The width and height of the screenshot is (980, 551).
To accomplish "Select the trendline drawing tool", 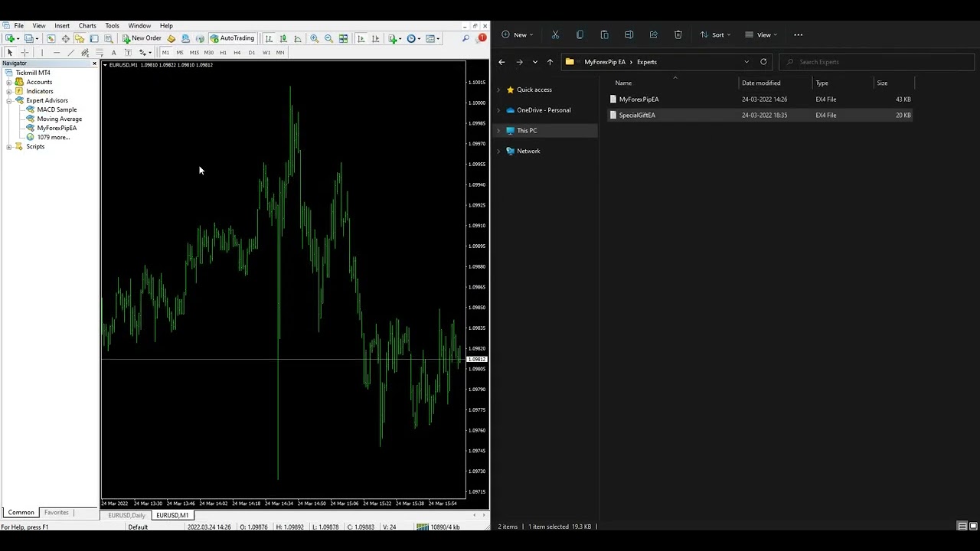I will click(70, 53).
